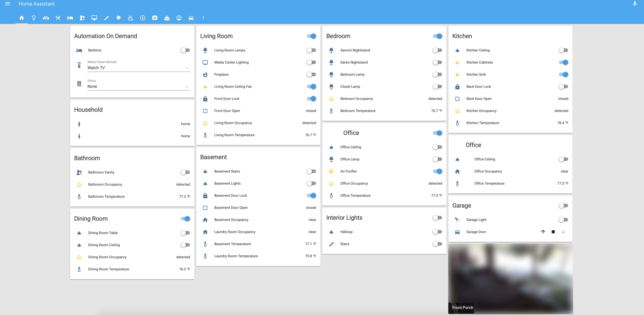This screenshot has height=315, width=644.
Task: Open the Sonos source dropdown
Action: click(x=139, y=87)
